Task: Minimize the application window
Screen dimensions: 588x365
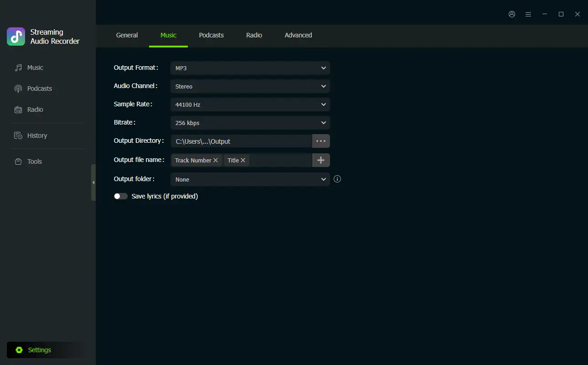Action: pyautogui.click(x=545, y=14)
